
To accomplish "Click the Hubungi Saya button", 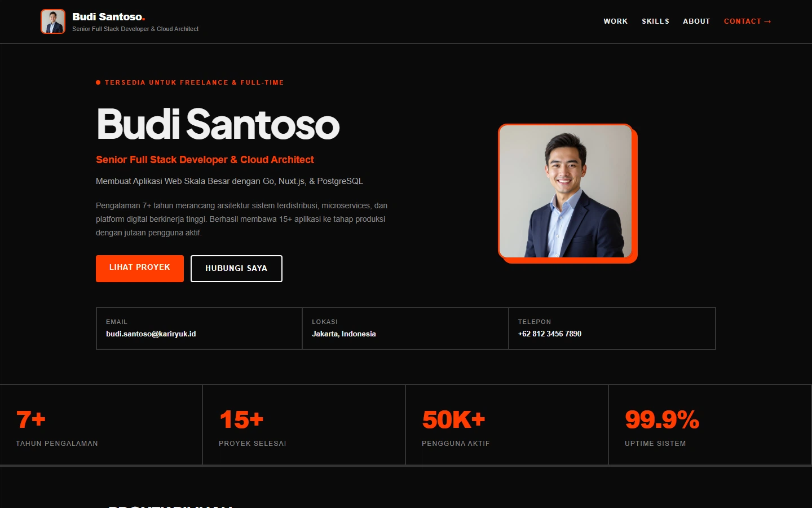I will pyautogui.click(x=236, y=269).
